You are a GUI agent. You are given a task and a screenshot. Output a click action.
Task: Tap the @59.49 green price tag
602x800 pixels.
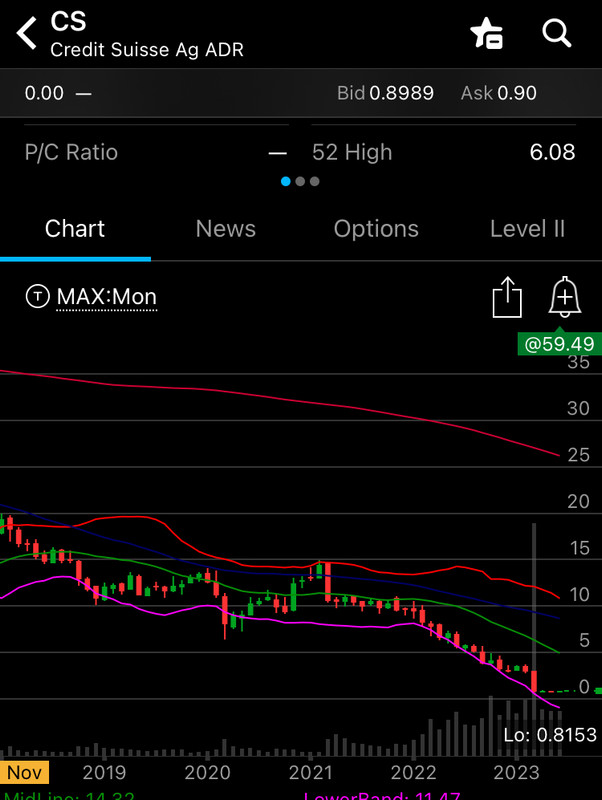coord(560,343)
